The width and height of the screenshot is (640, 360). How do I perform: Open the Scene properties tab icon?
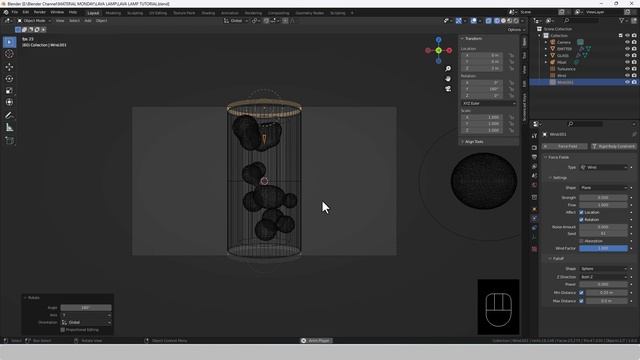click(x=534, y=176)
